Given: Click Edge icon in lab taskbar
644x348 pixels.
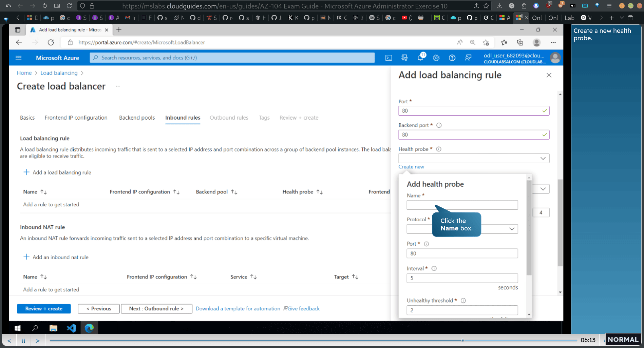Looking at the screenshot, I should coord(89,328).
